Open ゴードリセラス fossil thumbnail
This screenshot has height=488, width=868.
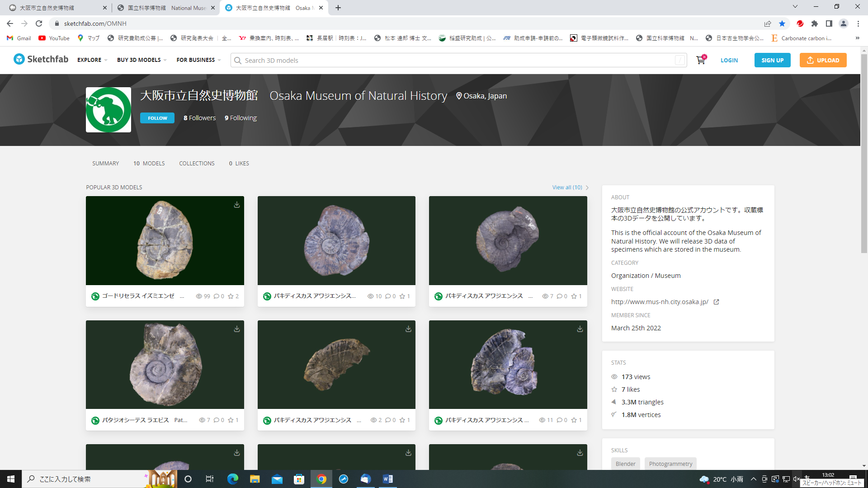coord(165,240)
